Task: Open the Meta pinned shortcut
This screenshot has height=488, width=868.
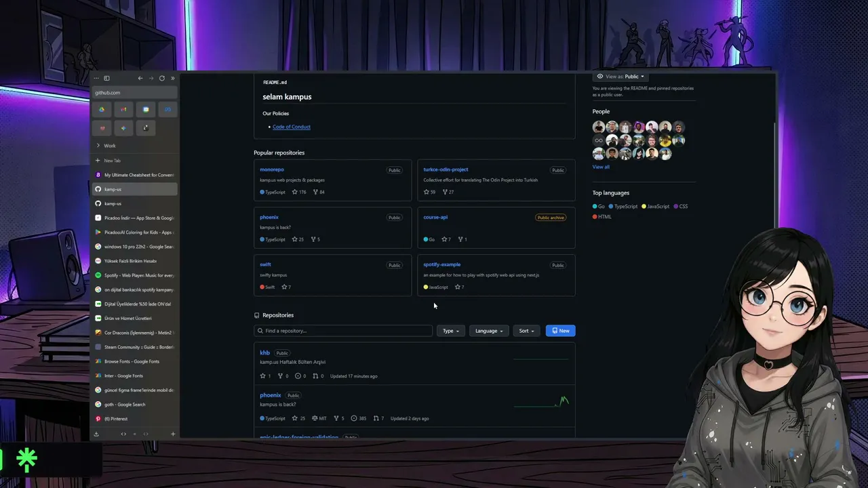Action: (167, 109)
